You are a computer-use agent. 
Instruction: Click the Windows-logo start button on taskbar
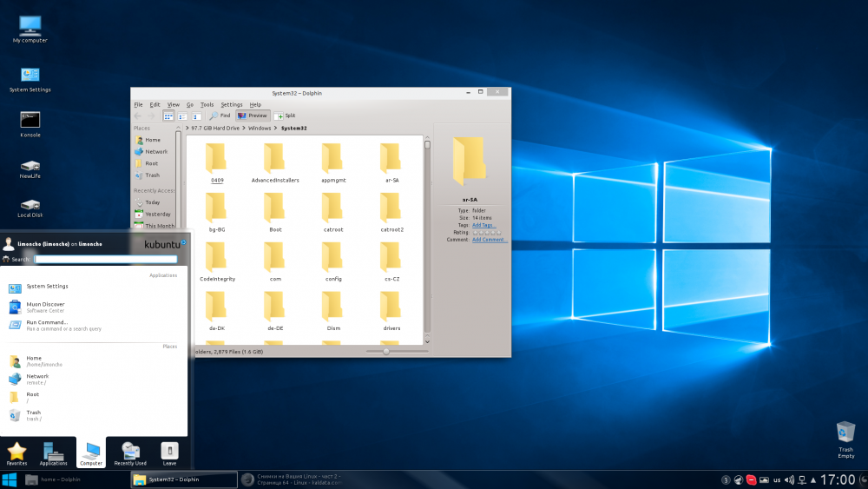(10, 479)
